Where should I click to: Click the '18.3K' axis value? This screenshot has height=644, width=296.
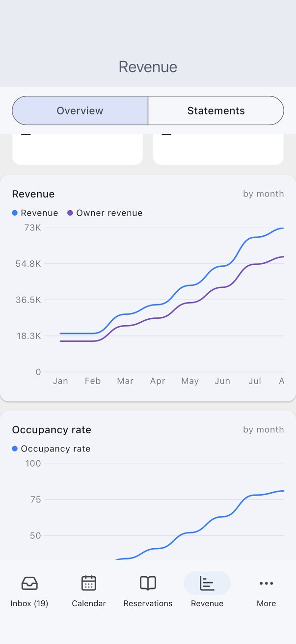click(x=28, y=336)
